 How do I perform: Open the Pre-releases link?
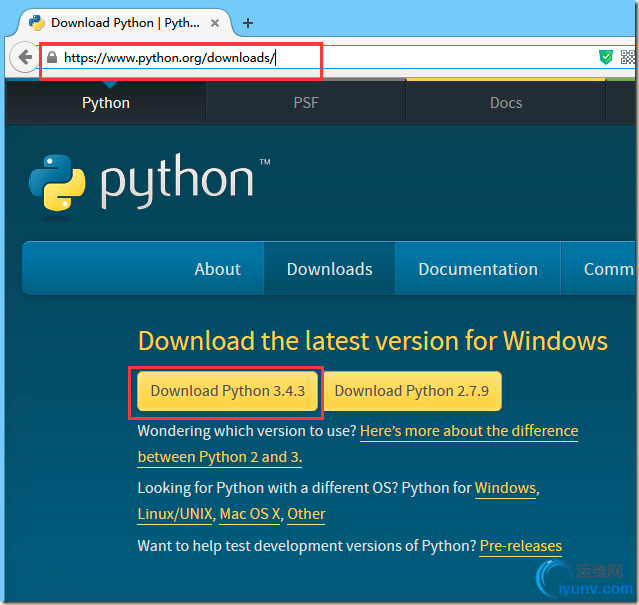pyautogui.click(x=520, y=546)
